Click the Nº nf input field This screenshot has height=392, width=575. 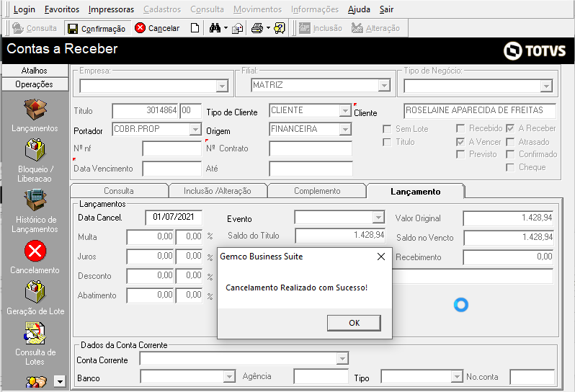point(172,149)
